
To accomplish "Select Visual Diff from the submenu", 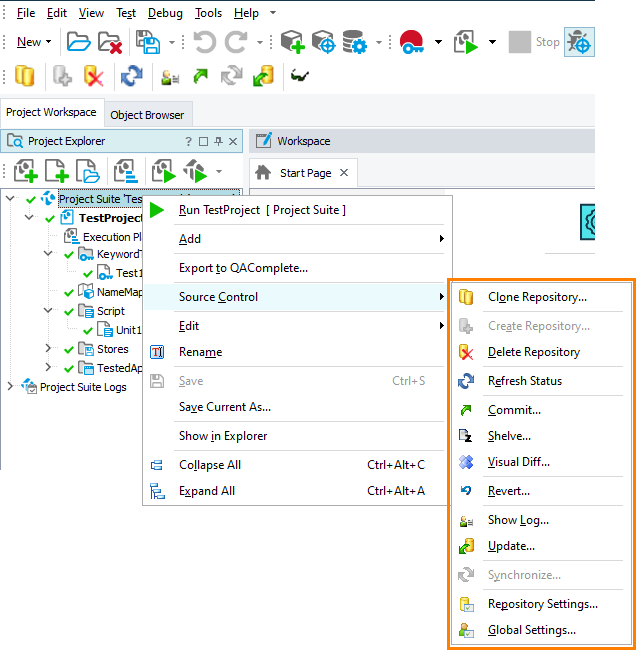I will [x=518, y=462].
